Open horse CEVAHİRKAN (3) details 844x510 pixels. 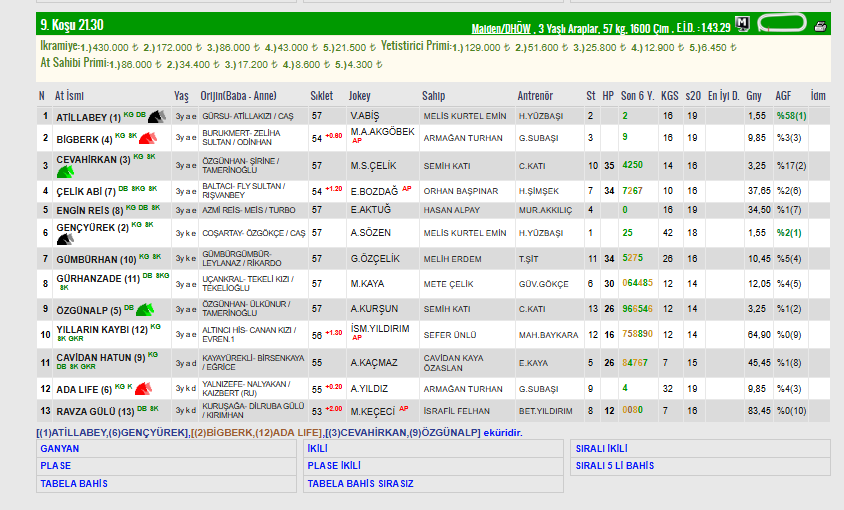pyautogui.click(x=93, y=159)
